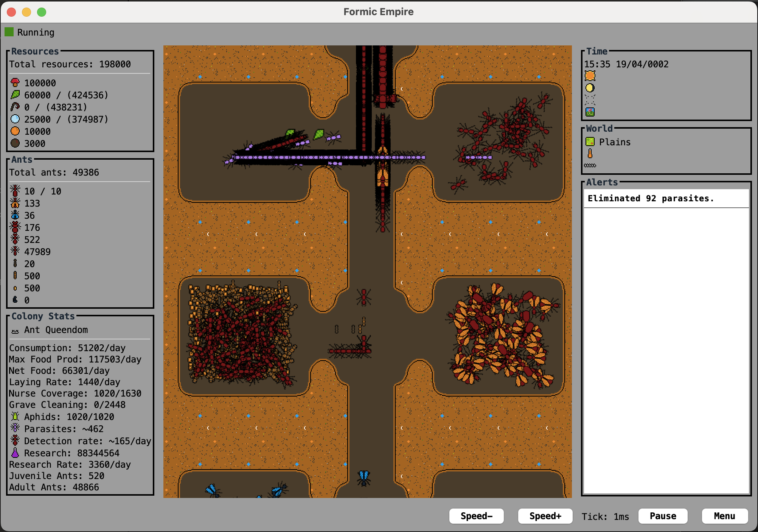The width and height of the screenshot is (758, 532).
Task: Click the yellow moon phase icon
Action: pos(590,88)
